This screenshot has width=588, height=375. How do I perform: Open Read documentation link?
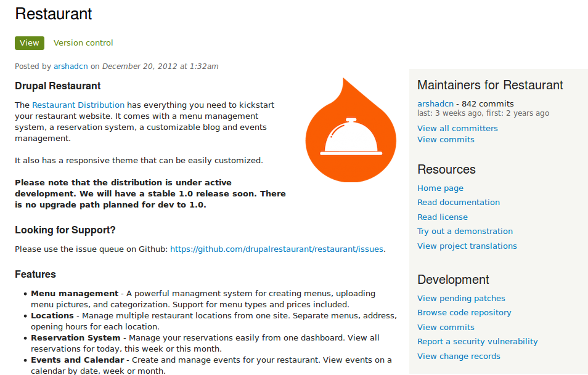pos(459,203)
